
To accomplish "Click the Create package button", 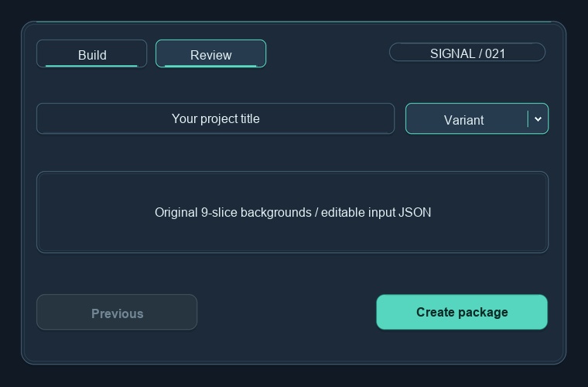I will pyautogui.click(x=462, y=312).
